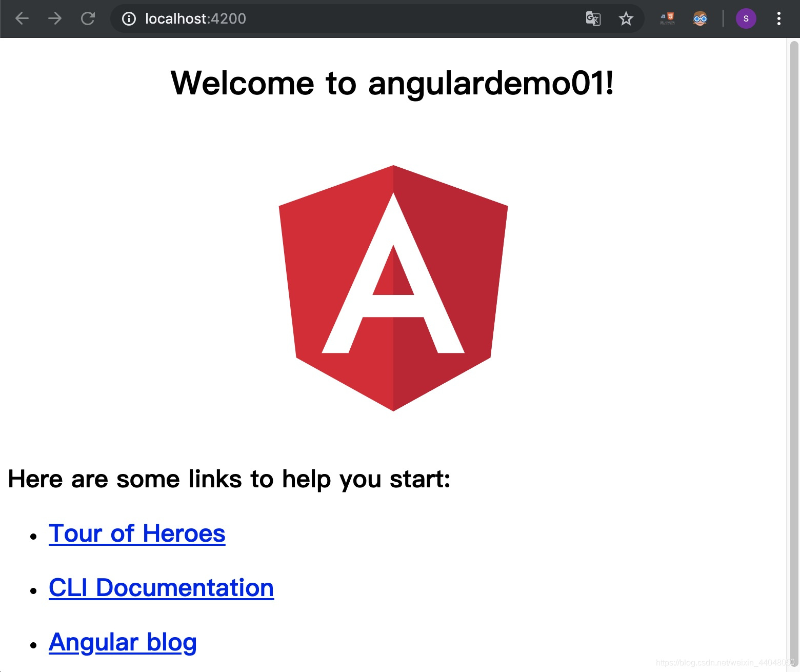
Task: Click the glasses emoji extension icon
Action: point(699,18)
